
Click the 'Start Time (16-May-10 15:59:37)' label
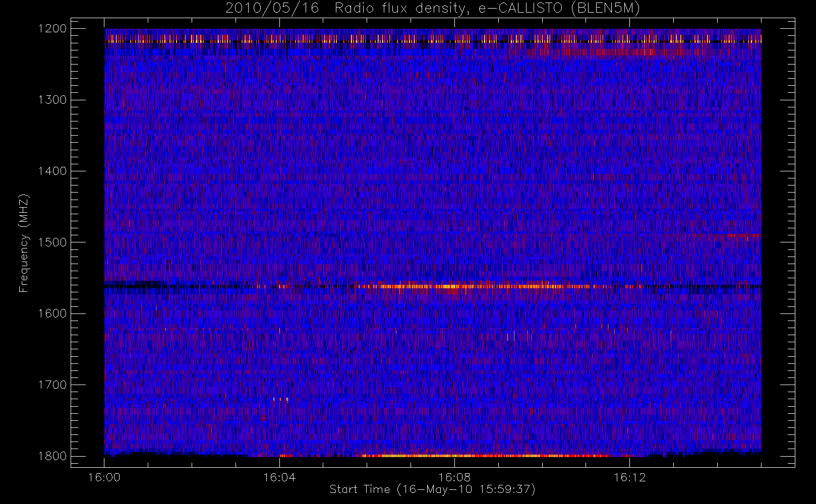[x=432, y=489]
